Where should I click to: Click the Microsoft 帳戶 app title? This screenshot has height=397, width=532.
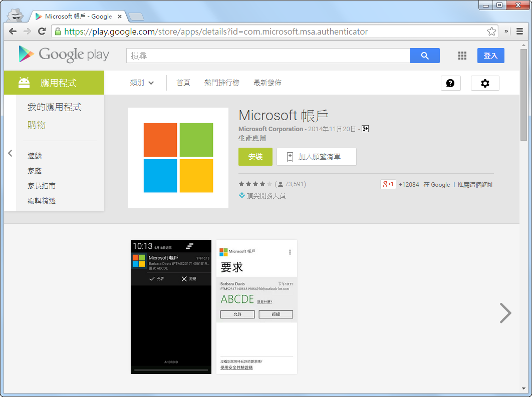284,115
